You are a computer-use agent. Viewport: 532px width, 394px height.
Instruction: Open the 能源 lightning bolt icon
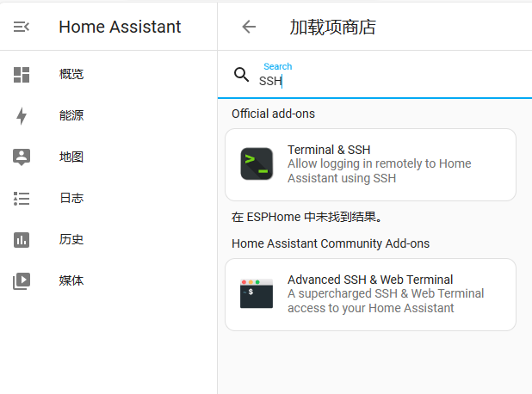coord(22,116)
